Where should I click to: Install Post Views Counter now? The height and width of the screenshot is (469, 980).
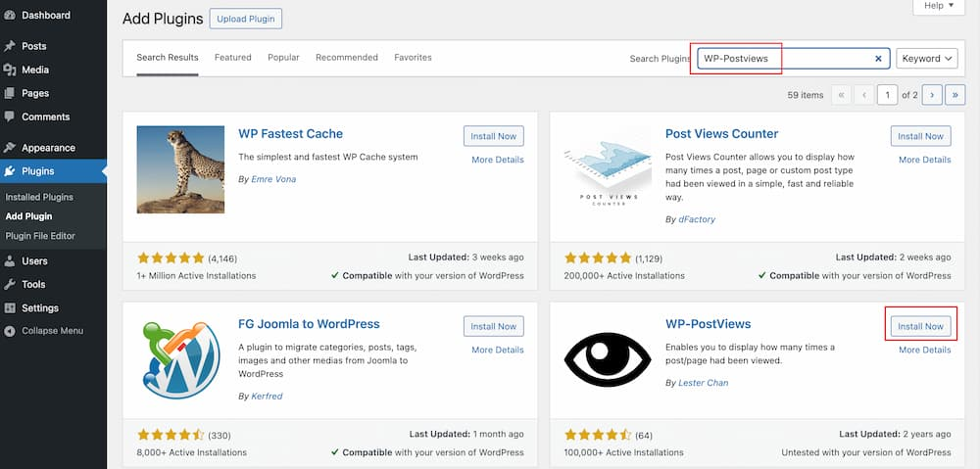click(920, 136)
